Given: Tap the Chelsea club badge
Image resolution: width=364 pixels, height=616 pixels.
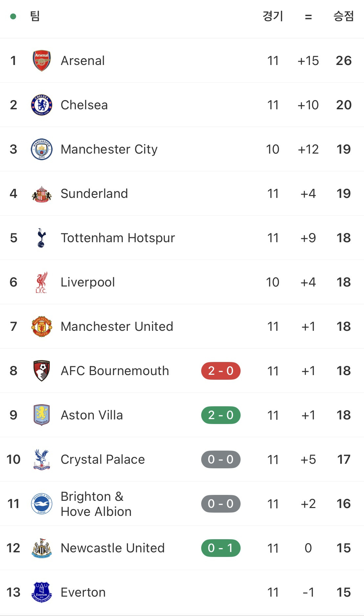Looking at the screenshot, I should [x=42, y=105].
